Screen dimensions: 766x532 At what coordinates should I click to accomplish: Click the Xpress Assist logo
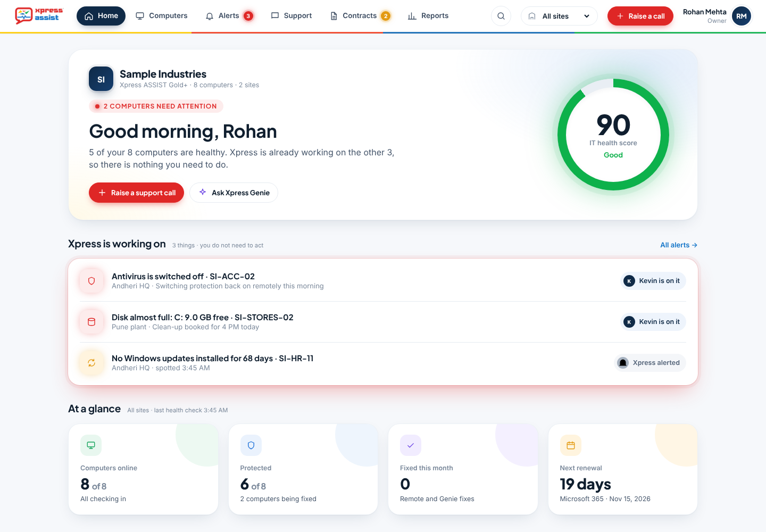click(39, 15)
